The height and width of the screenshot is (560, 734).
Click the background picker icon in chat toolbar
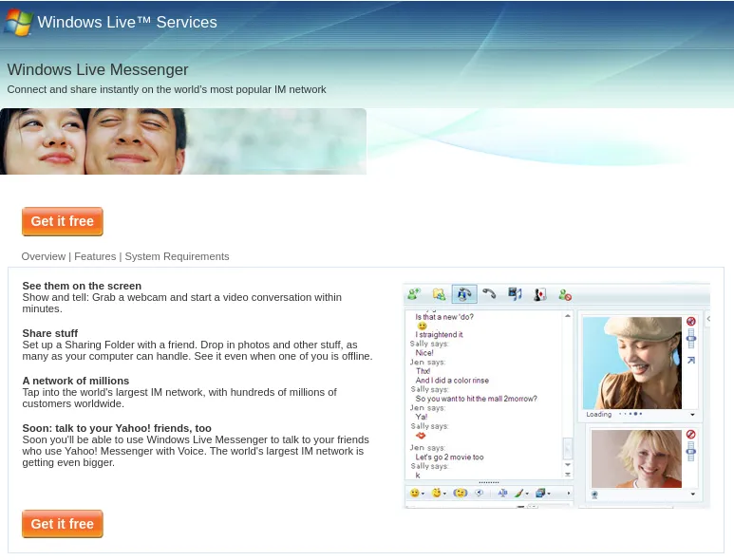pos(540,494)
